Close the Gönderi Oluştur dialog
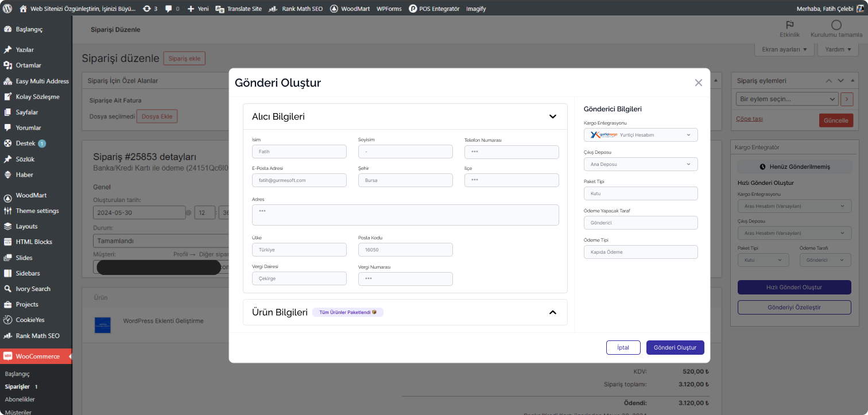868x415 pixels. 699,83
